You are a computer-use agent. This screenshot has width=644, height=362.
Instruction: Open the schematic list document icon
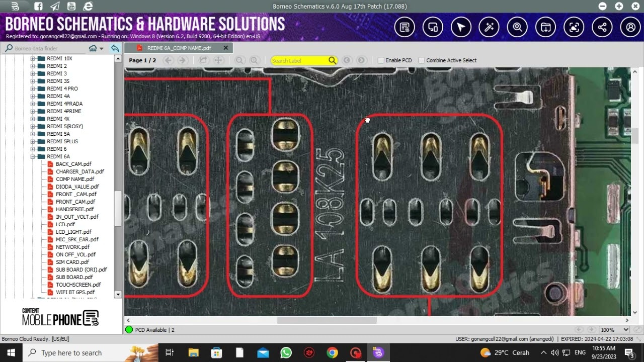[405, 27]
